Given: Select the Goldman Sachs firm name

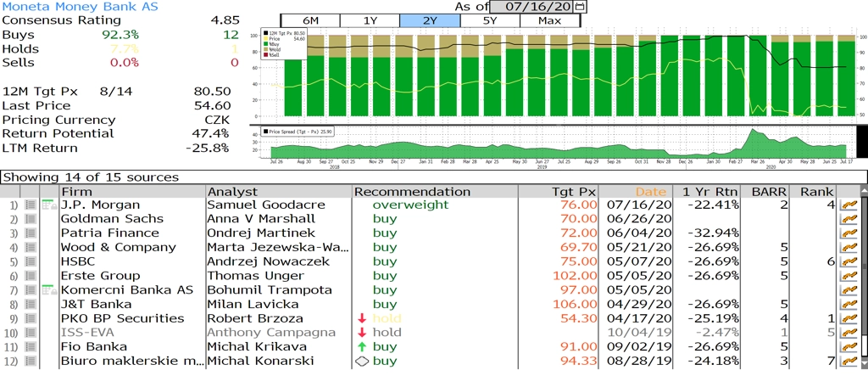Looking at the screenshot, I should pos(113,219).
